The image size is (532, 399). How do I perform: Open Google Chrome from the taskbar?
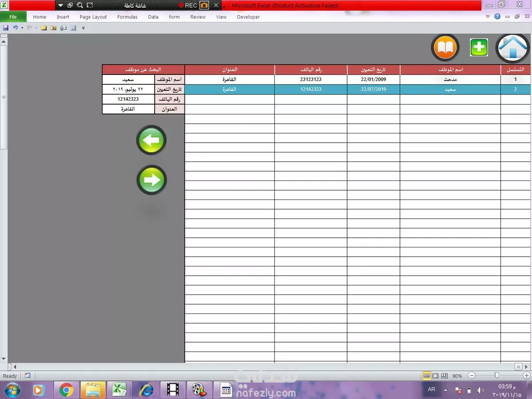[x=66, y=390]
